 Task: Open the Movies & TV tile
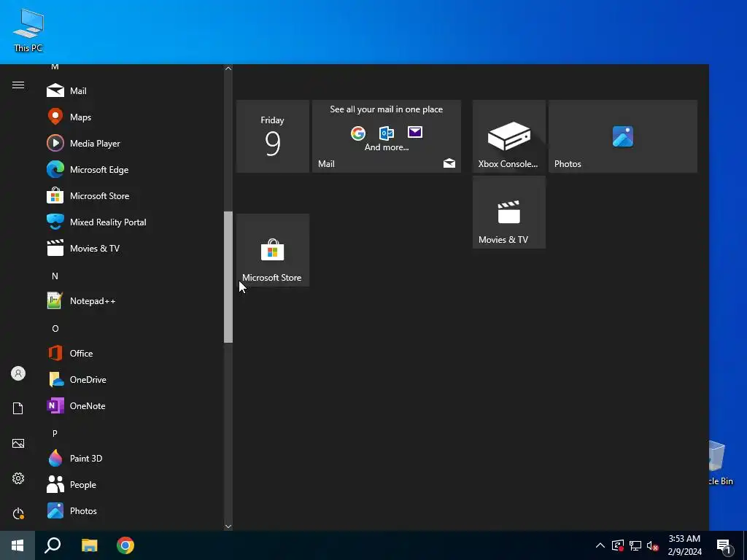click(508, 212)
